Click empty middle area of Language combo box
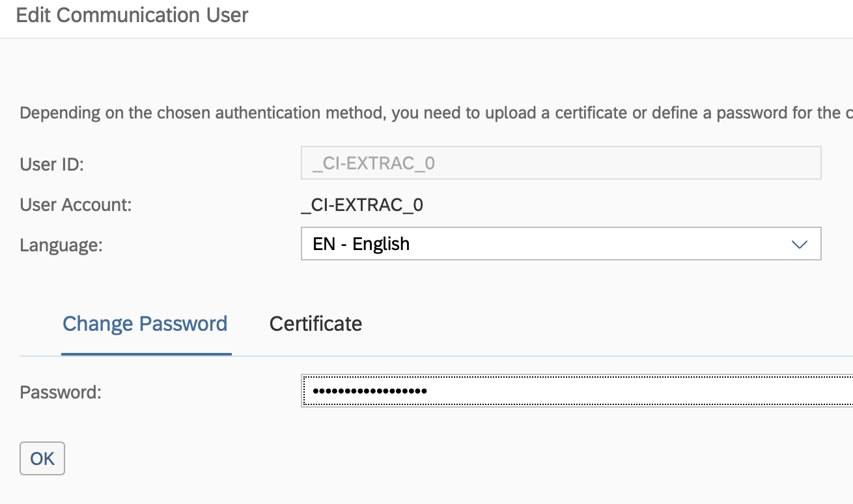 pos(586,244)
